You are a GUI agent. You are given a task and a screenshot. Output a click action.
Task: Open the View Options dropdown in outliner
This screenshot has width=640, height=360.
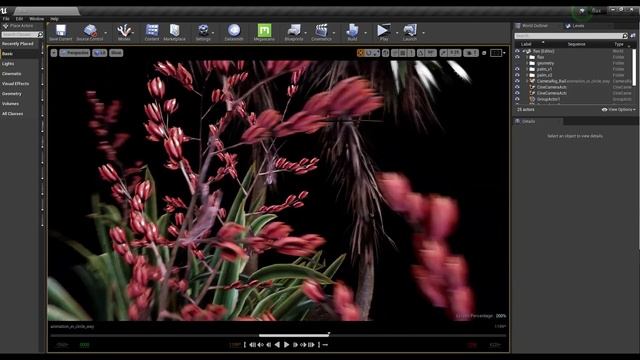(x=619, y=109)
